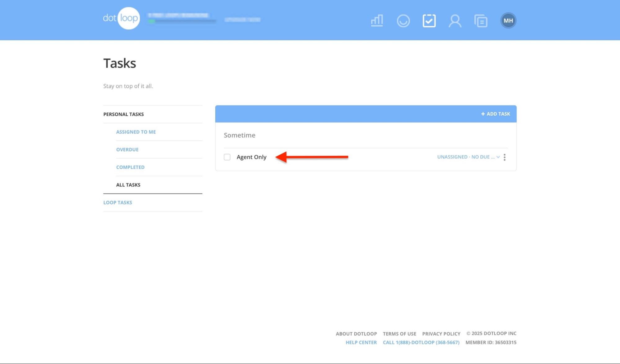The width and height of the screenshot is (620, 364).
Task: Open the Tasks checkmark icon
Action: tap(429, 21)
